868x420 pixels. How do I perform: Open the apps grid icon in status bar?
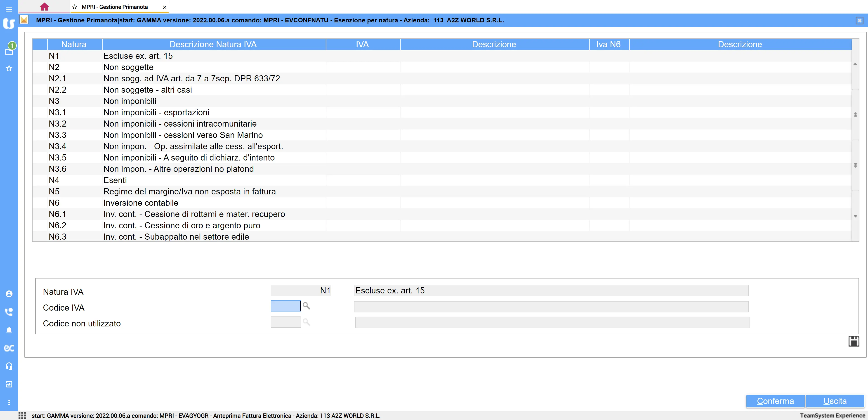(x=22, y=415)
